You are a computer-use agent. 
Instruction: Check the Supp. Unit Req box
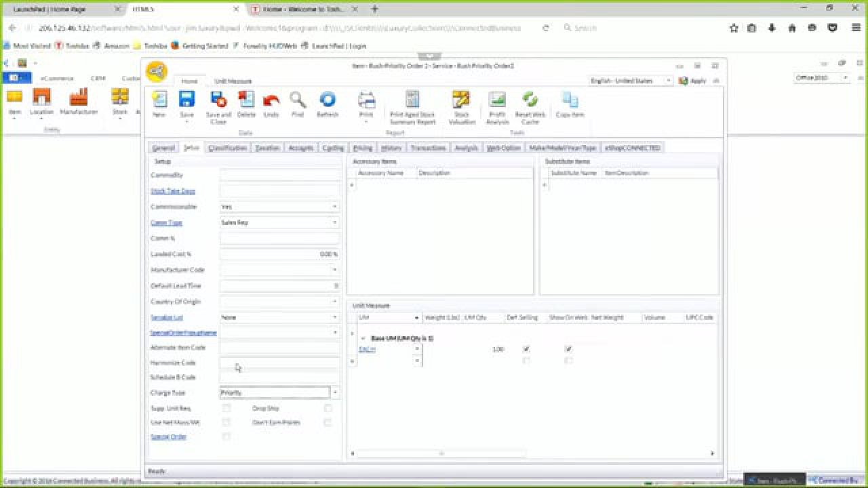[226, 408]
